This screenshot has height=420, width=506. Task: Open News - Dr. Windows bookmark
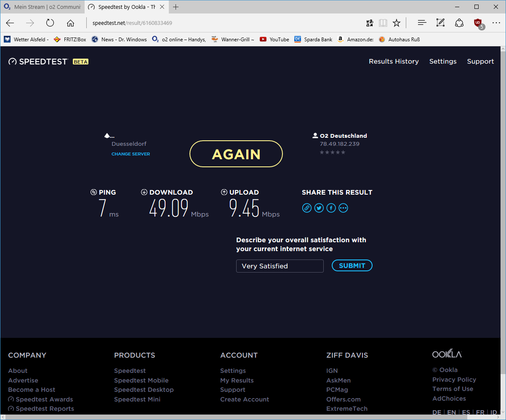(x=119, y=39)
